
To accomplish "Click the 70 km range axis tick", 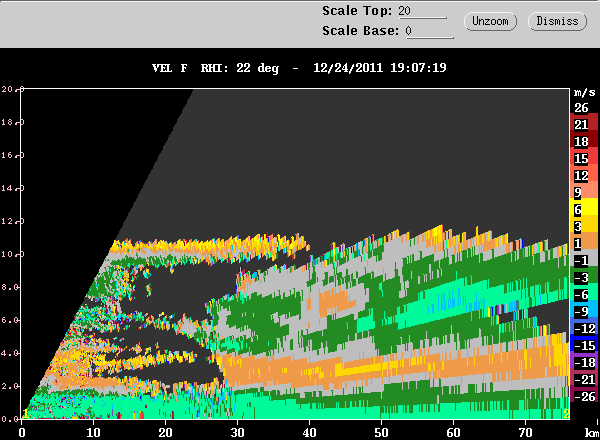I will click(525, 432).
